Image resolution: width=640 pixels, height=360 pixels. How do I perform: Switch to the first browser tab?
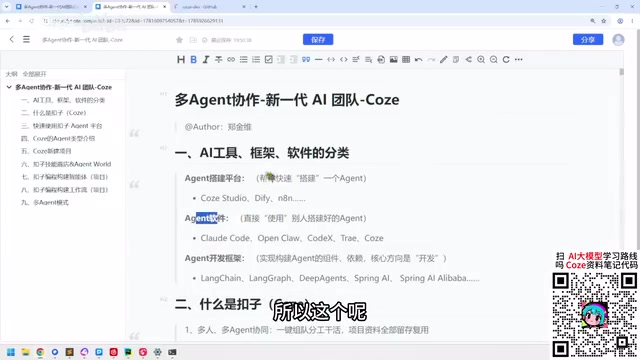point(50,7)
